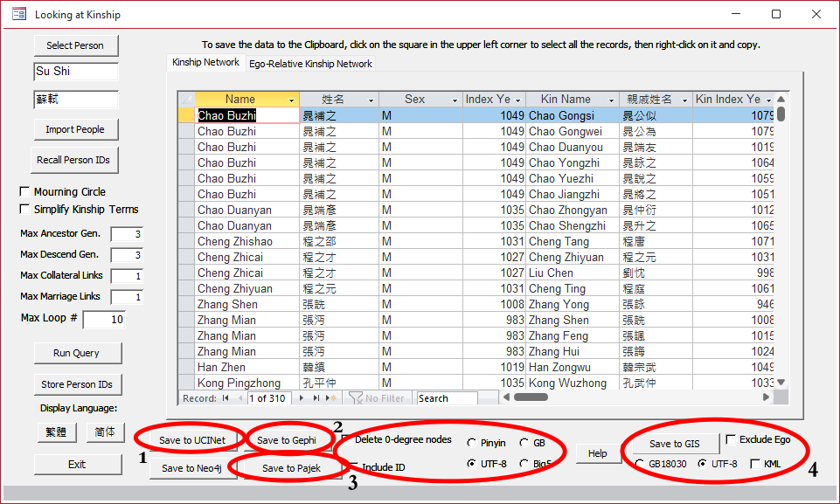This screenshot has height=504, width=840.
Task: Click the select-all square in table corner
Action: click(x=186, y=100)
